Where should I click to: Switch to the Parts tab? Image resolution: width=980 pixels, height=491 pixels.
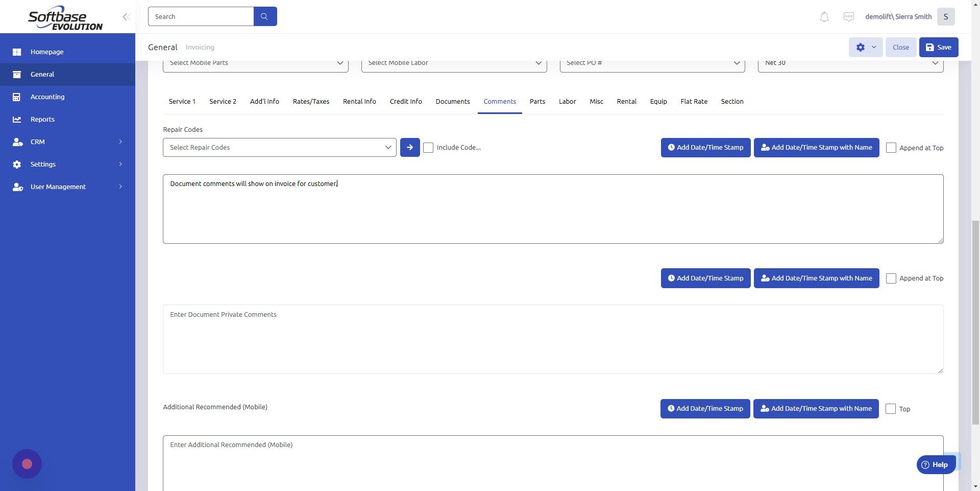coord(537,101)
